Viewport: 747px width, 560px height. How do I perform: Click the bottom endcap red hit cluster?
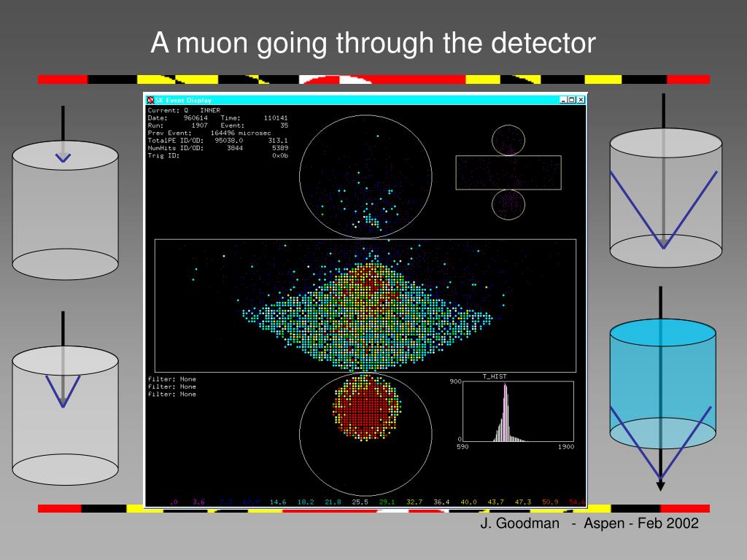(x=366, y=408)
